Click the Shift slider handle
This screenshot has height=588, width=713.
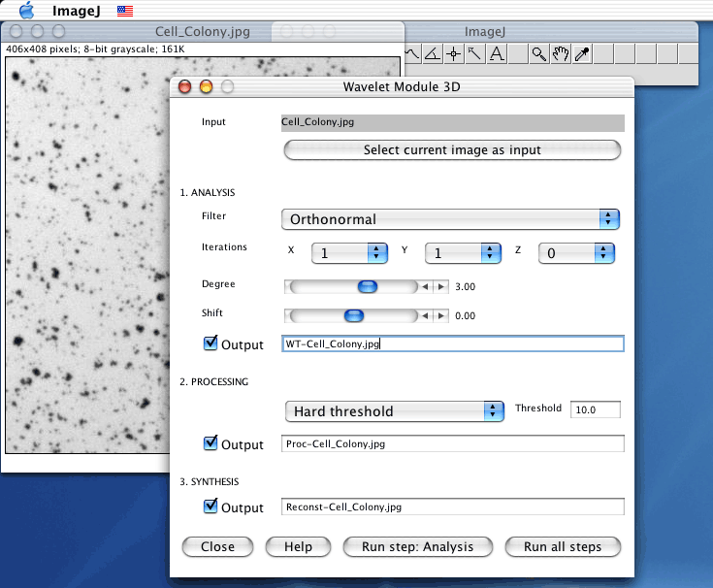[354, 316]
